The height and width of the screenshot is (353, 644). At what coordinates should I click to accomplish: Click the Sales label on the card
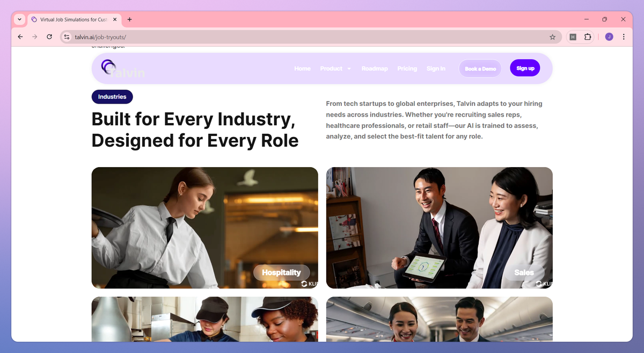pyautogui.click(x=524, y=272)
